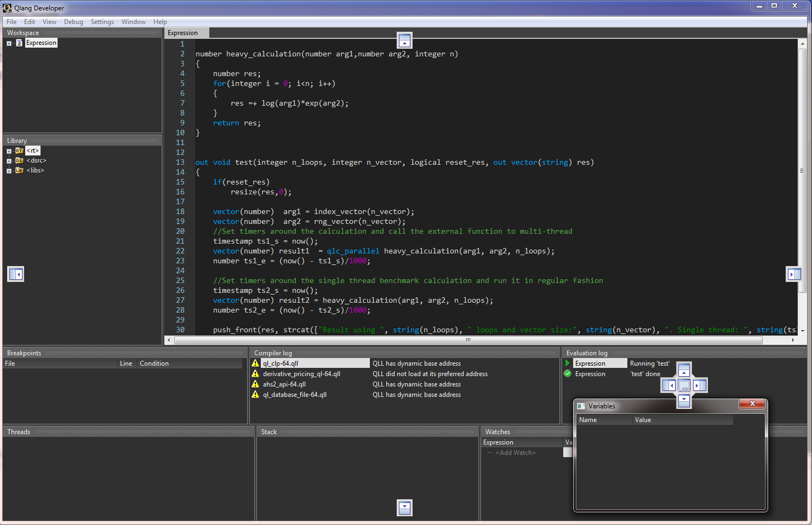Click the Line column header in Breakpoints
Screen dimensions: 812x525
click(x=127, y=364)
